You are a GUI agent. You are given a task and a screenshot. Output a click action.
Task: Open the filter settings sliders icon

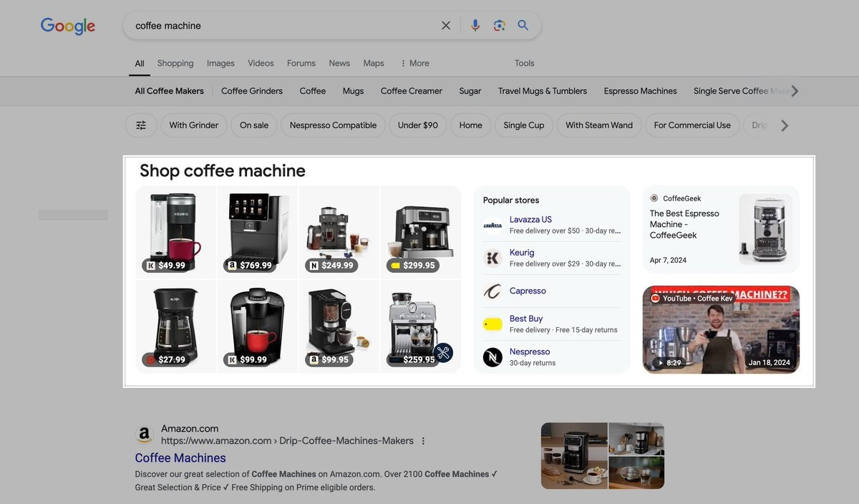pyautogui.click(x=141, y=125)
